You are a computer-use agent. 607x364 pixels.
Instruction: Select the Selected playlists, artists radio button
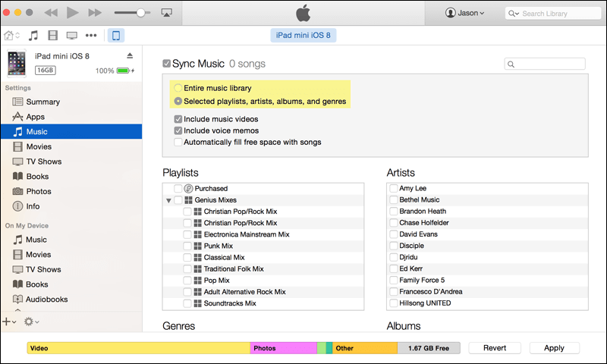tap(178, 101)
